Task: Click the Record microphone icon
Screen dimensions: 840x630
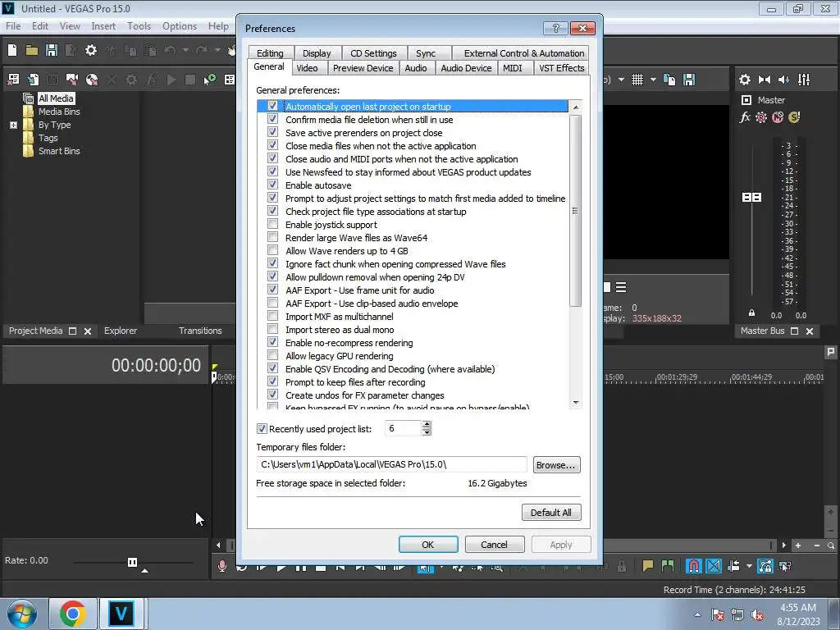Action: (x=221, y=566)
